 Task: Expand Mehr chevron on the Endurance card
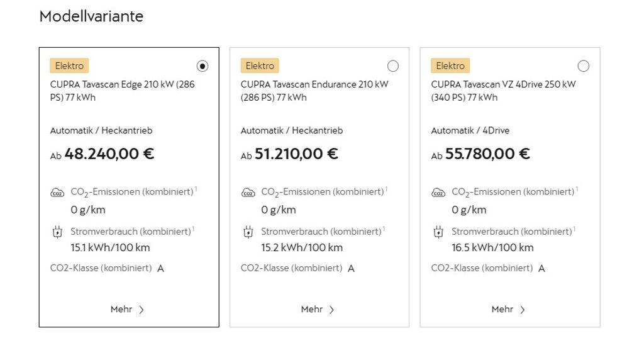(x=332, y=310)
